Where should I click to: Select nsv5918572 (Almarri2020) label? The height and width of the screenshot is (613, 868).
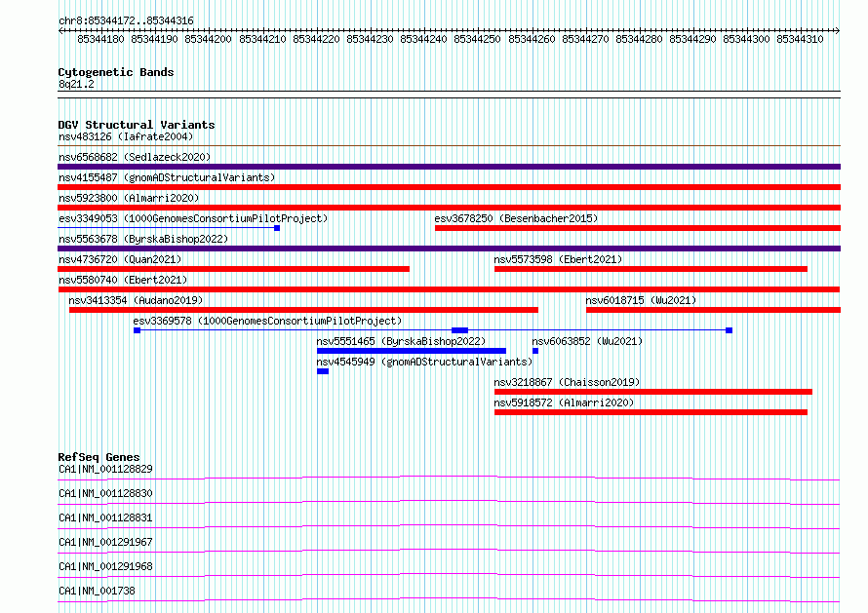click(x=564, y=402)
